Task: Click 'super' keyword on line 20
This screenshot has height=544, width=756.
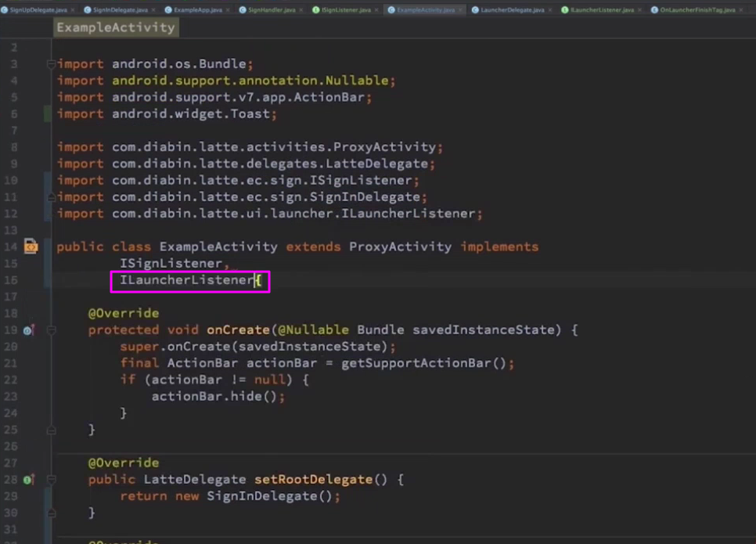Action: [139, 347]
